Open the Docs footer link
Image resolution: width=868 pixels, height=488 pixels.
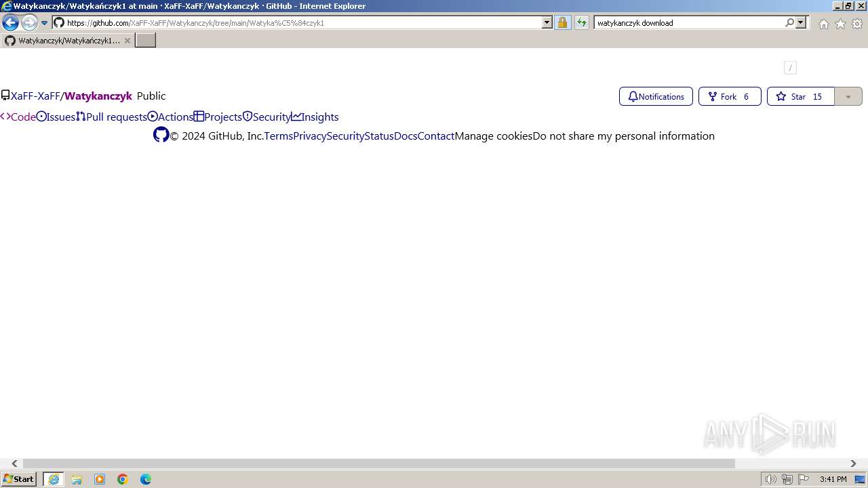click(x=406, y=136)
